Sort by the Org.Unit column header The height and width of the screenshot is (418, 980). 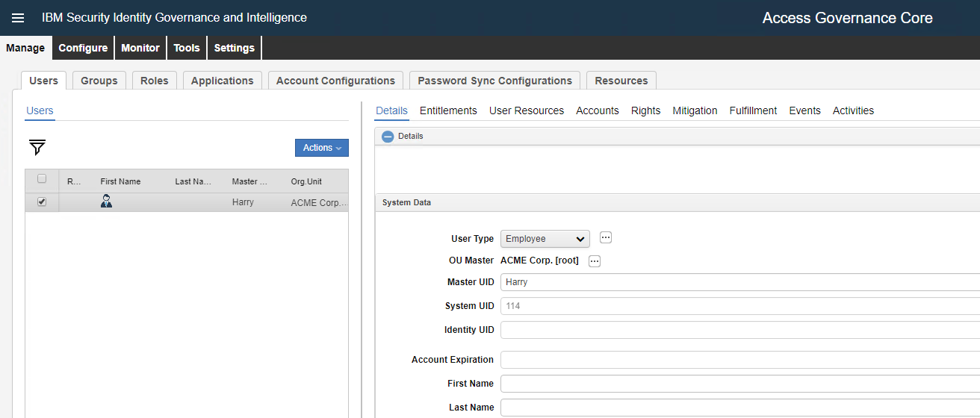pyautogui.click(x=306, y=181)
